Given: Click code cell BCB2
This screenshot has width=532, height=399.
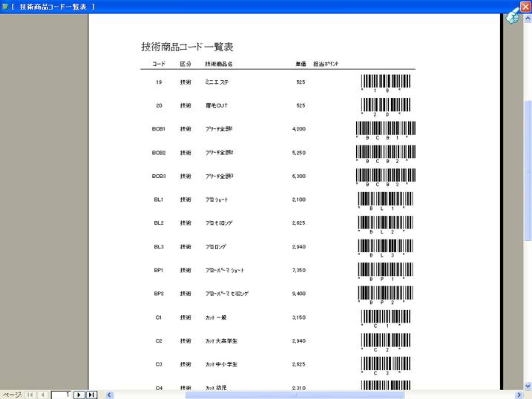Looking at the screenshot, I should [159, 153].
